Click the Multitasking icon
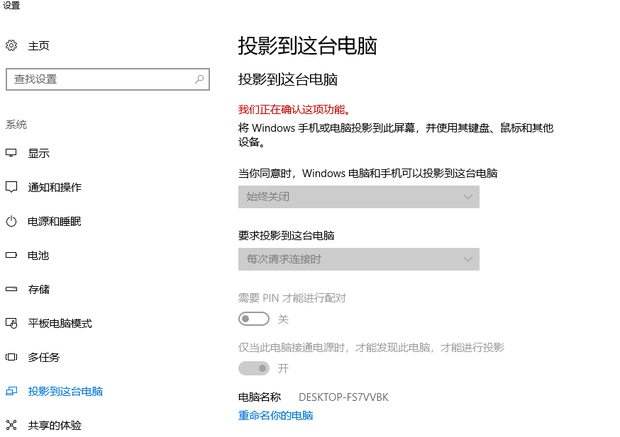Viewport: 620px width, 437px height. pos(11,357)
